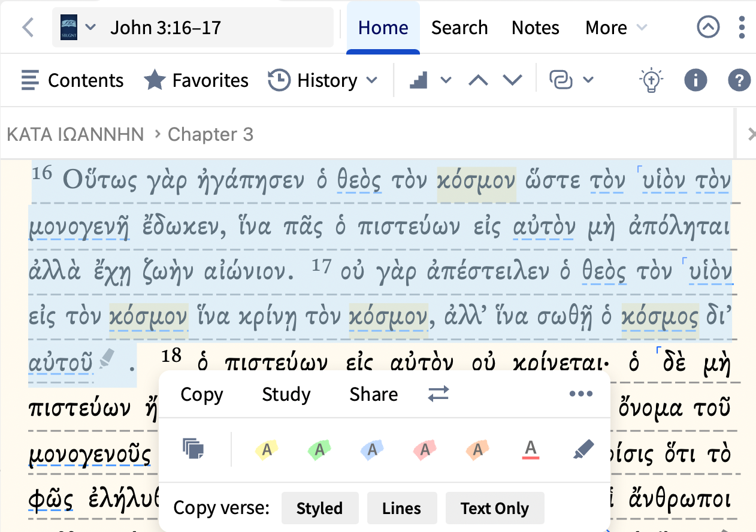Copy verse as Lines
The width and height of the screenshot is (756, 532).
tap(402, 509)
